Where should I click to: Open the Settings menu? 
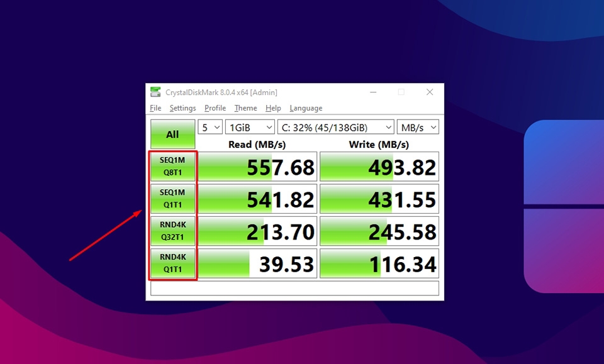click(182, 108)
